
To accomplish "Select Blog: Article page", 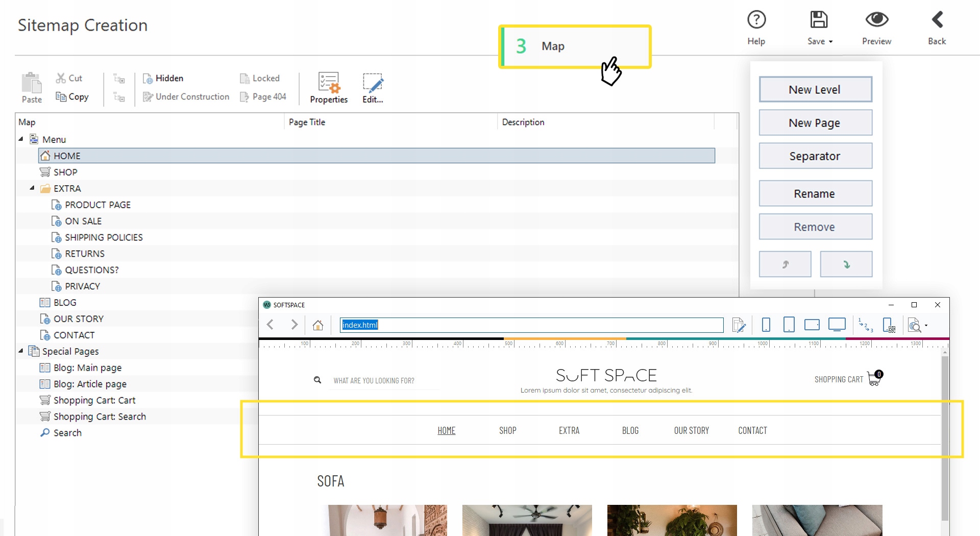I will coord(83,384).
